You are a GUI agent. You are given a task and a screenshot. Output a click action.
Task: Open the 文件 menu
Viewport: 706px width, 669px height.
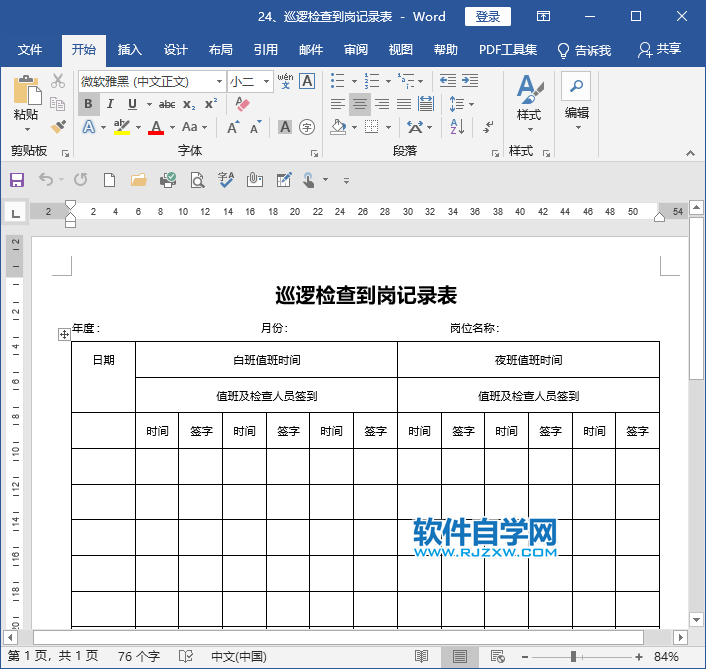coord(30,50)
